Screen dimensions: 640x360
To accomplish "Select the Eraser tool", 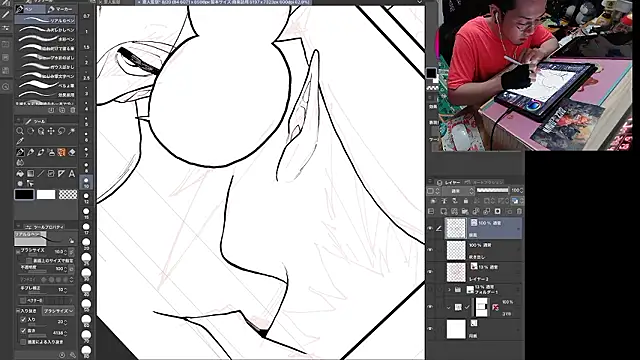I will (72, 152).
